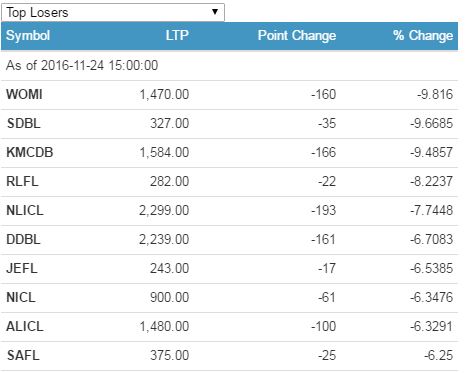Click the NICL symbol
The height and width of the screenshot is (373, 470).
pyautogui.click(x=21, y=297)
